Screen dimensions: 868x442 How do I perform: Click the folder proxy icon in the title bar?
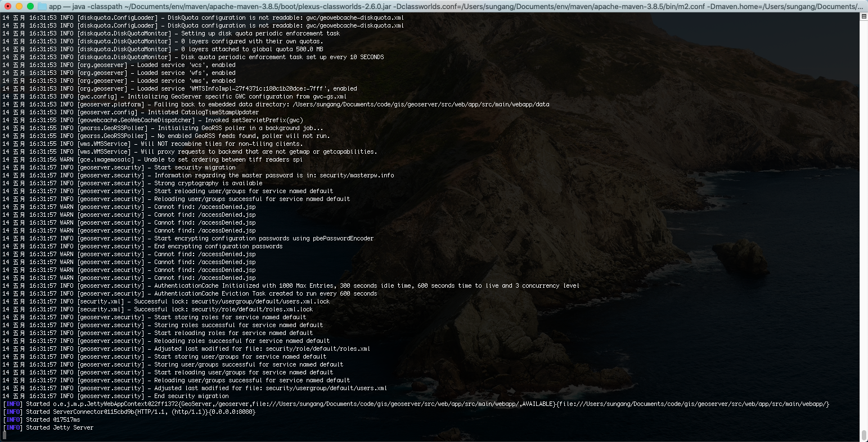click(x=42, y=6)
